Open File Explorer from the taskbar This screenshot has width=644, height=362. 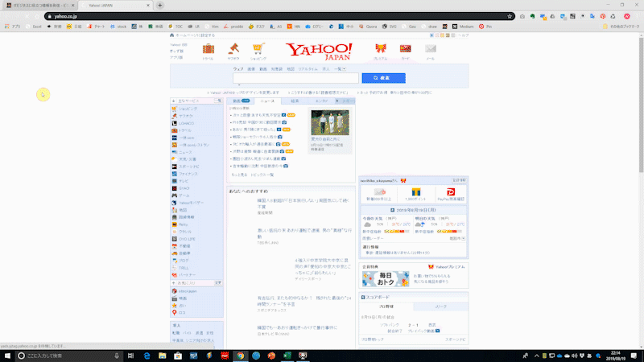coord(163,356)
